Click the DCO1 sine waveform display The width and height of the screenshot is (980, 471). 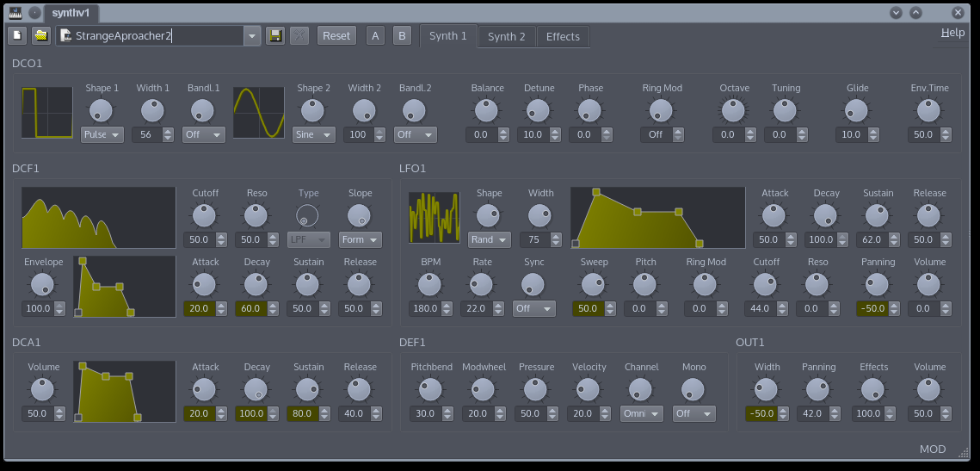pyautogui.click(x=259, y=113)
